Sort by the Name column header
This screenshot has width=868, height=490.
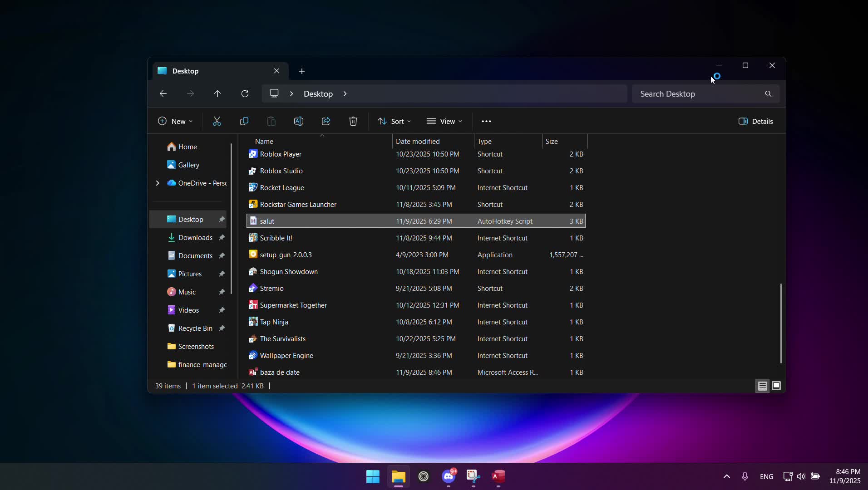pos(320,141)
